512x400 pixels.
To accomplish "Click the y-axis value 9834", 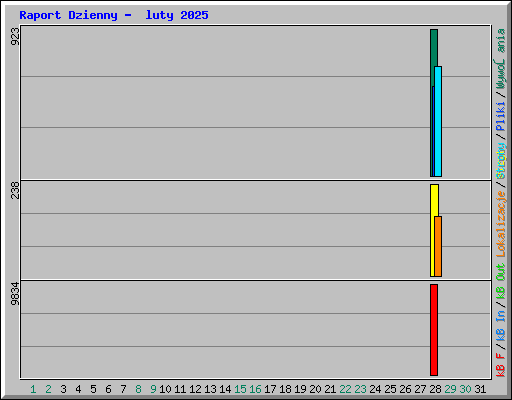I will click(x=15, y=294).
